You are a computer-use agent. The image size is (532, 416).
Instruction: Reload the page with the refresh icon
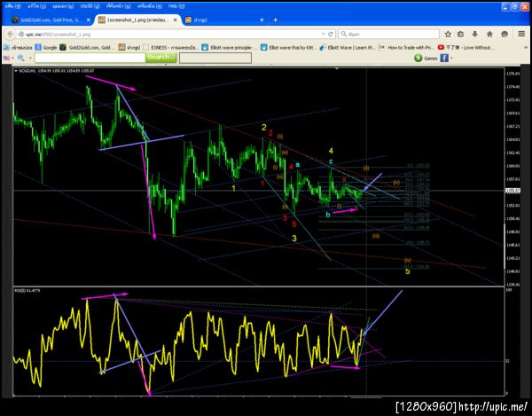tap(331, 34)
